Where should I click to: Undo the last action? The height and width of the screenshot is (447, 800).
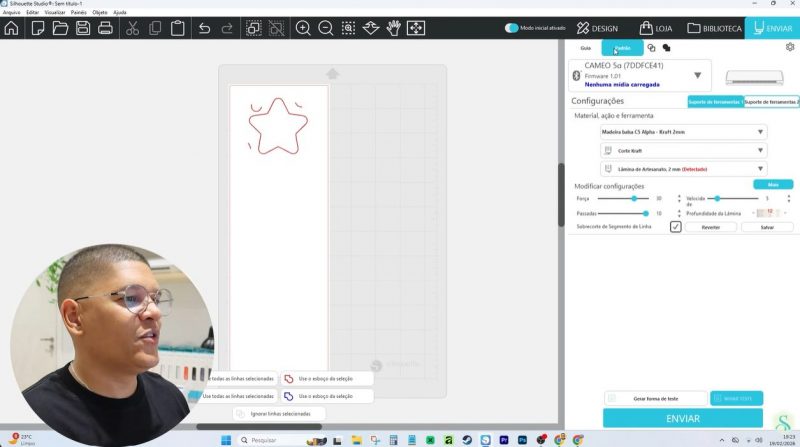coord(204,28)
